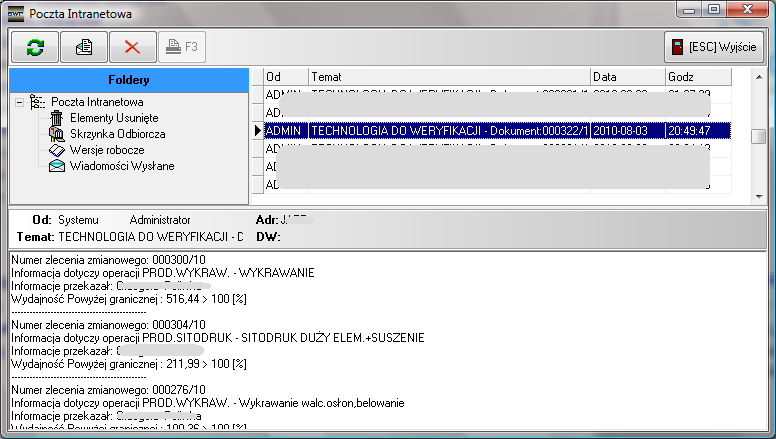Click the [ESC] Wyjście exit button

click(714, 47)
